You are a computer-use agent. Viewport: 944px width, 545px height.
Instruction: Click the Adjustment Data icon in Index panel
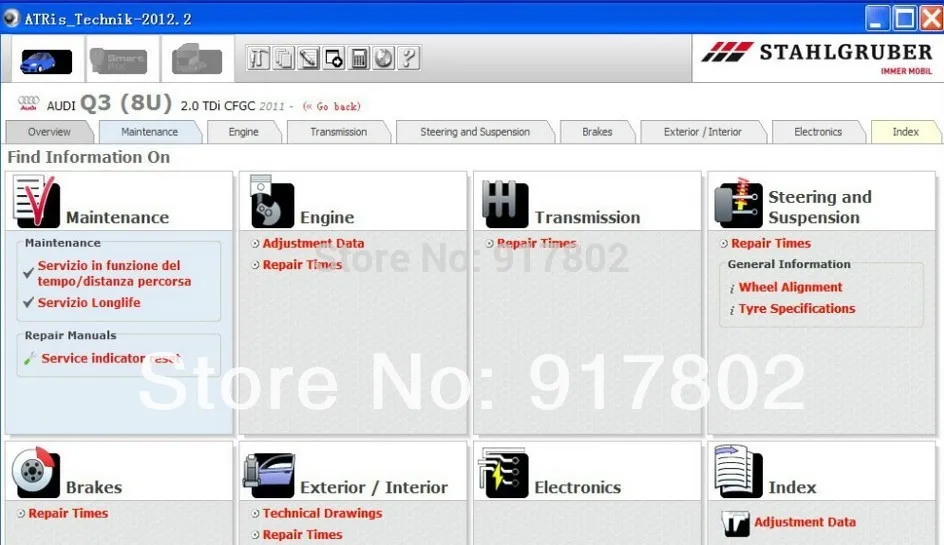(735, 523)
